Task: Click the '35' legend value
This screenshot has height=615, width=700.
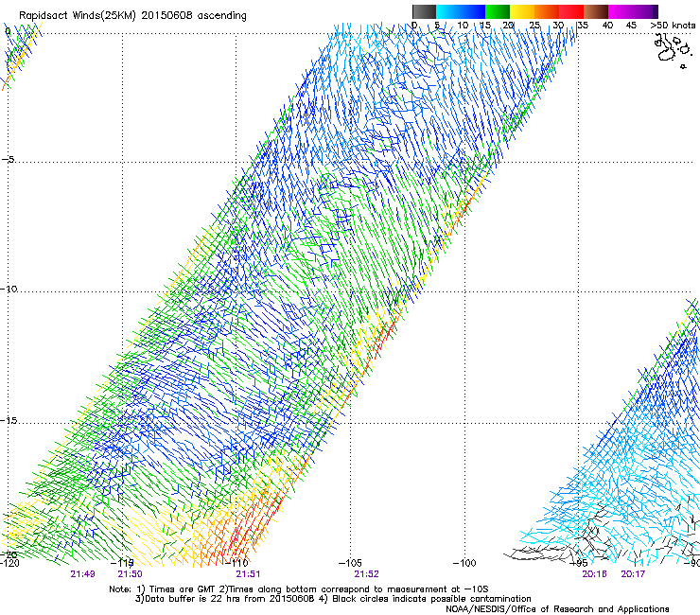Action: 583,26
